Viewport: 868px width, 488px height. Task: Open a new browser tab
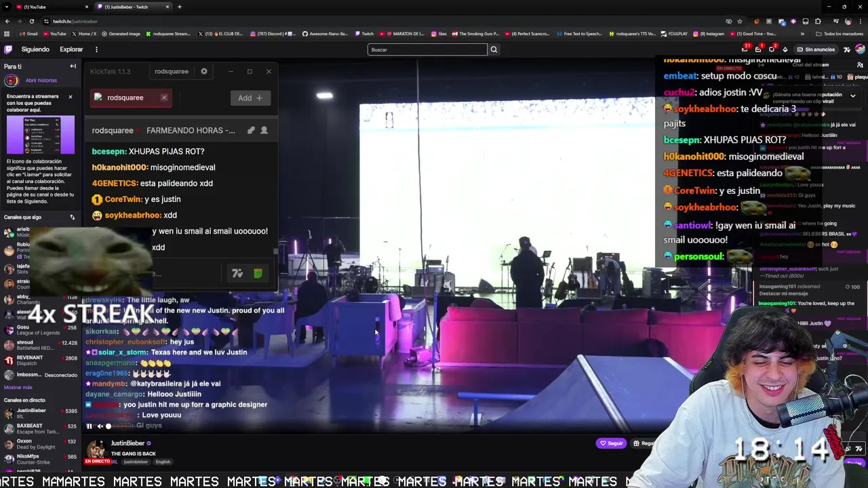(179, 7)
